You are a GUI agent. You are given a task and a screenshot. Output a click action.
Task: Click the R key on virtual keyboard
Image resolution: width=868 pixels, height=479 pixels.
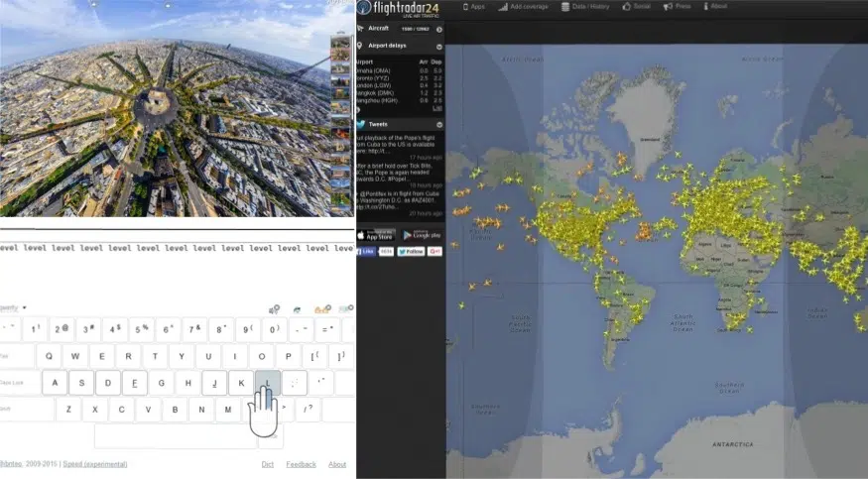pyautogui.click(x=128, y=356)
